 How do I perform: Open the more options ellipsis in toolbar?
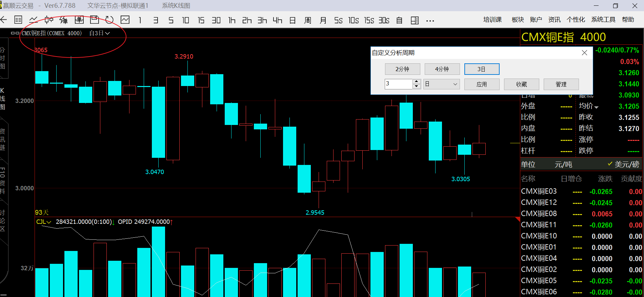click(430, 21)
